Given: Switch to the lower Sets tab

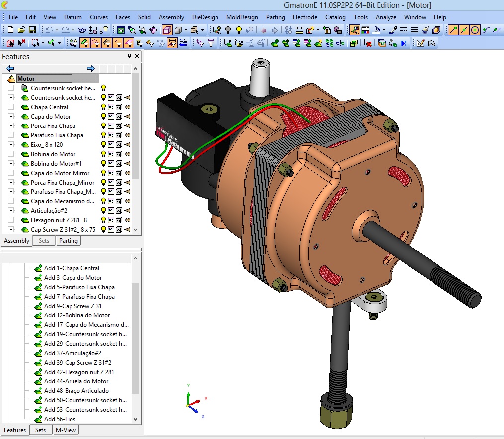Looking at the screenshot, I should [x=41, y=430].
